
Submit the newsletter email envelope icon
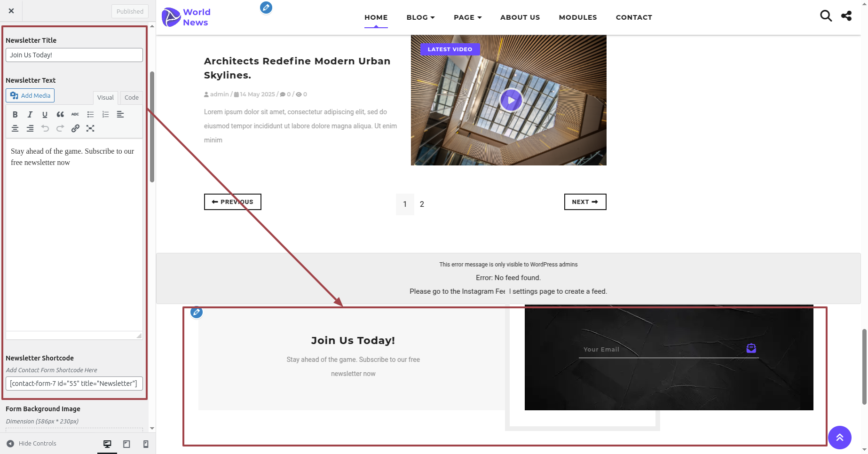click(x=751, y=348)
